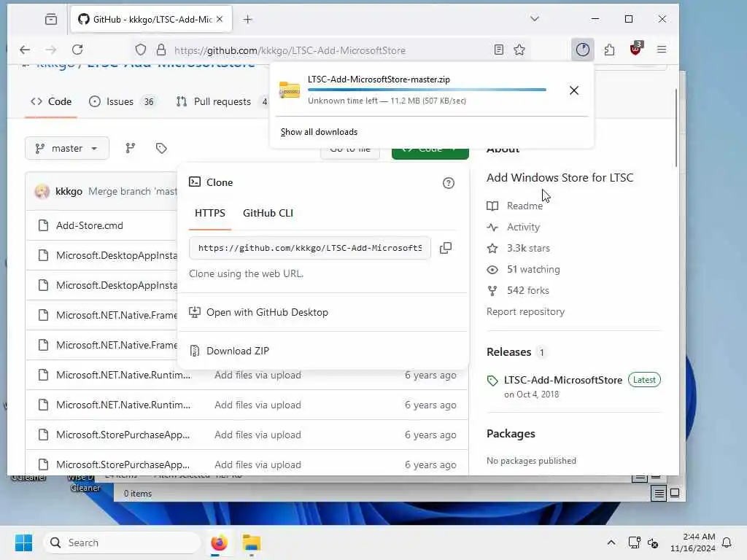Open tracking protection shield icon
Image resolution: width=747 pixels, height=560 pixels.
(141, 50)
